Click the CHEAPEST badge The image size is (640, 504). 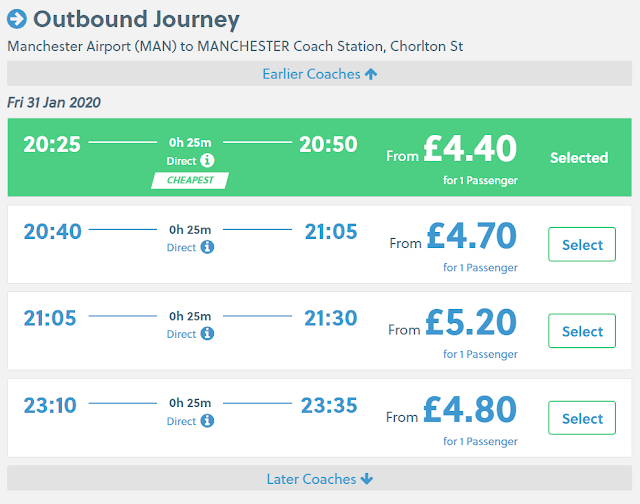pyautogui.click(x=190, y=180)
